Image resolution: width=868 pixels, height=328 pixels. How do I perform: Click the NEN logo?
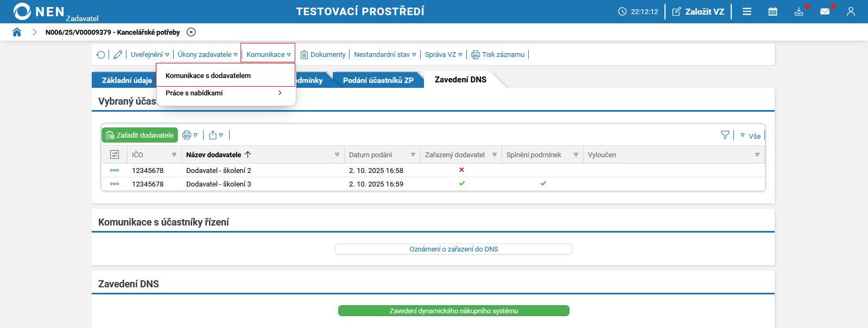pos(39,11)
